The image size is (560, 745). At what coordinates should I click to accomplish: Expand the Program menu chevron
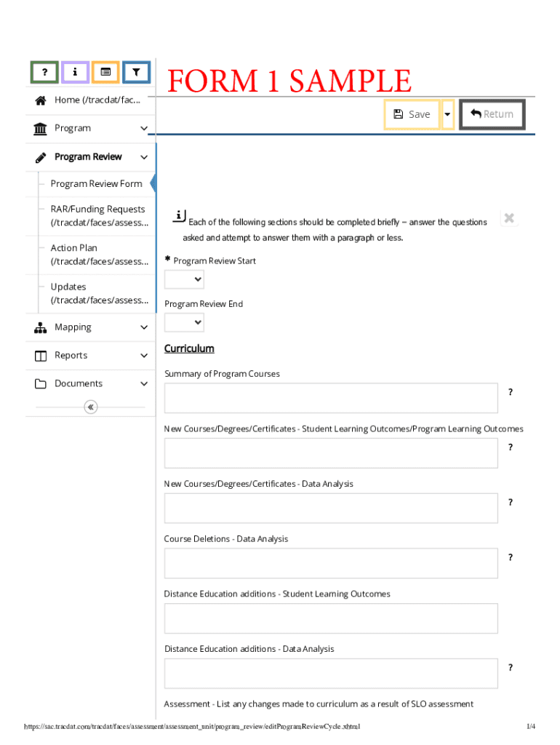(145, 128)
